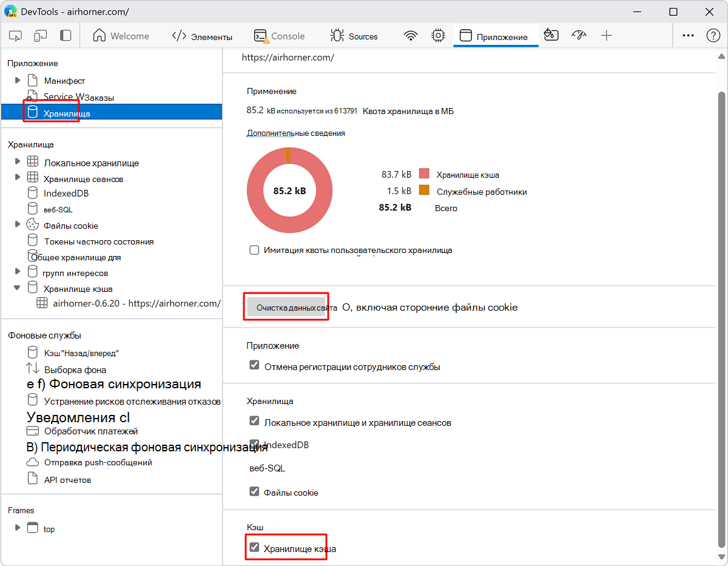Screen dimensions: 728x566
Task: Click the IndexedDB database icon
Action: pos(33,194)
